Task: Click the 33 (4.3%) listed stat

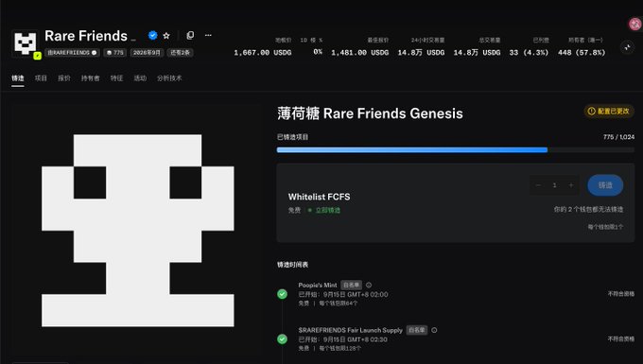Action: tap(529, 52)
